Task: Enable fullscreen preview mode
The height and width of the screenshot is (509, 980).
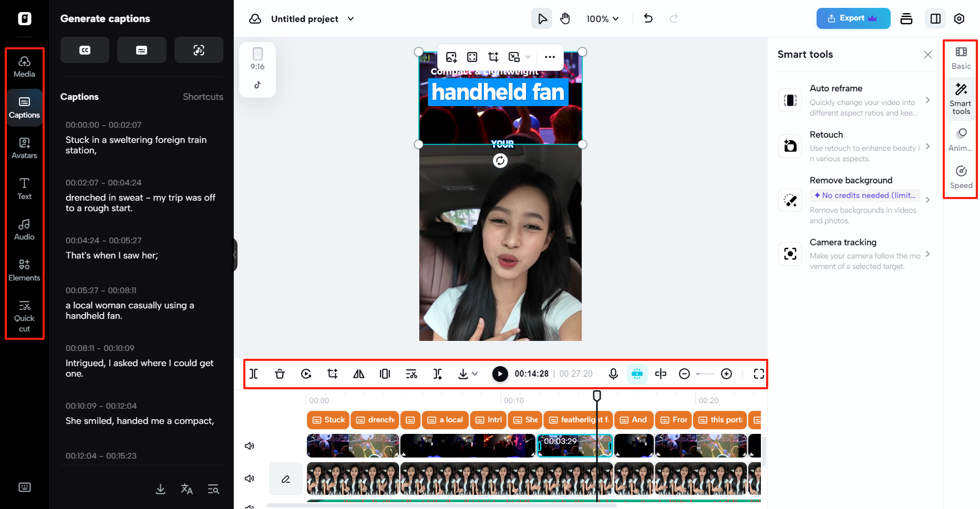Action: pyautogui.click(x=759, y=373)
